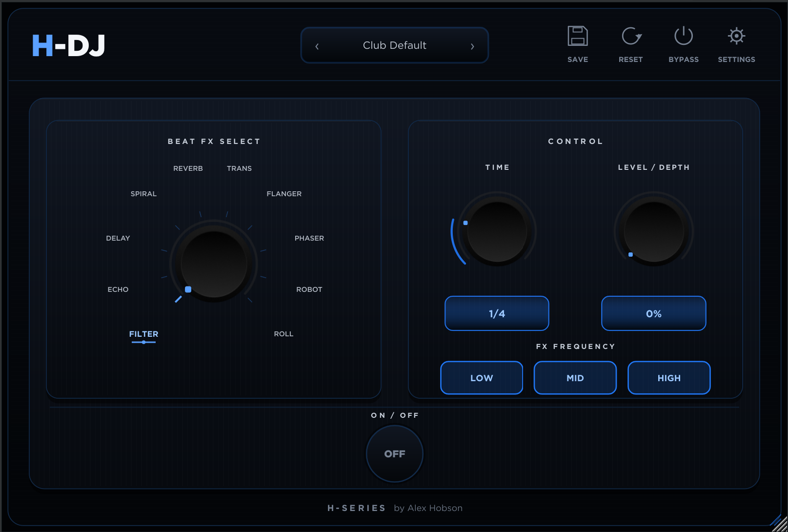Viewport: 788px width, 532px height.
Task: Turn on the effect with OFF button
Action: [395, 454]
